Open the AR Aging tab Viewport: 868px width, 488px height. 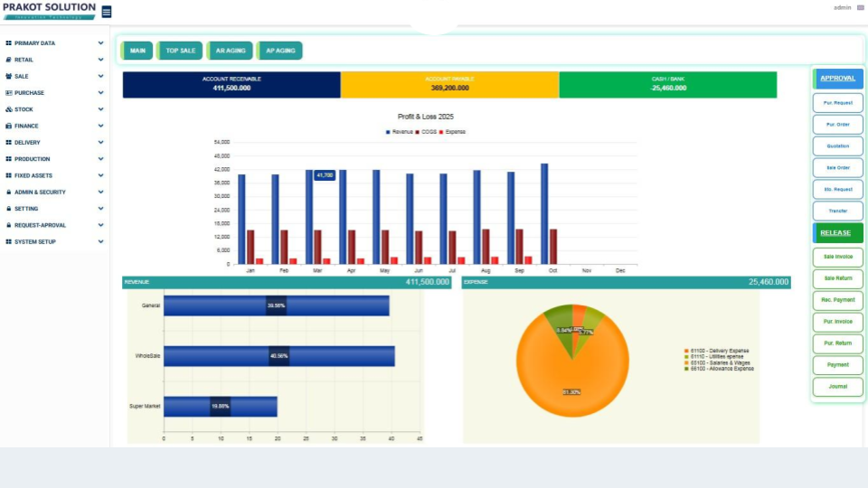(x=231, y=51)
